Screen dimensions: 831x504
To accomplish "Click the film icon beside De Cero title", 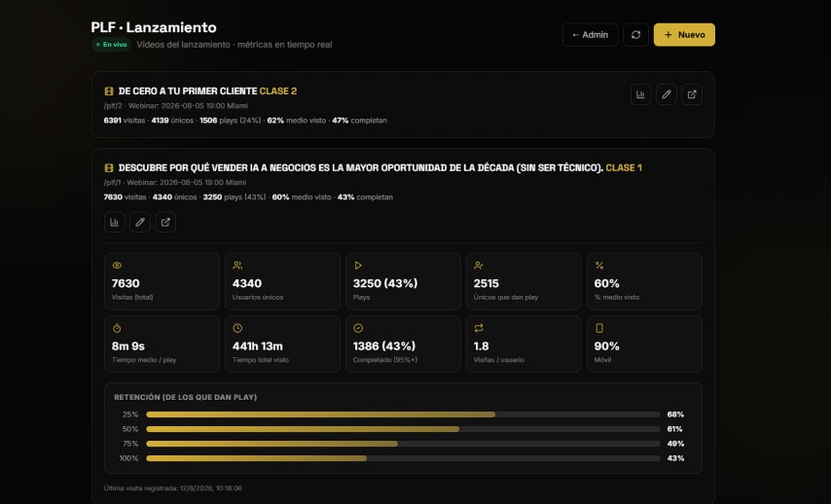I will pyautogui.click(x=109, y=91).
